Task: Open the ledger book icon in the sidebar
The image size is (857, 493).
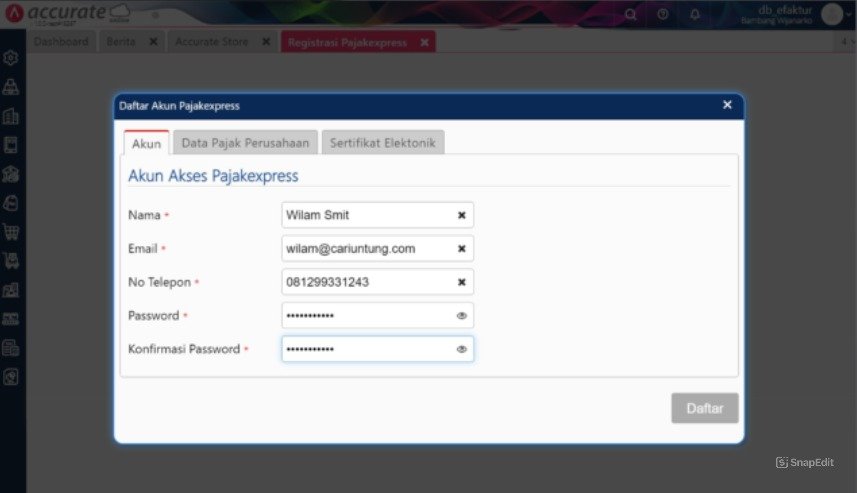Action: point(11,145)
